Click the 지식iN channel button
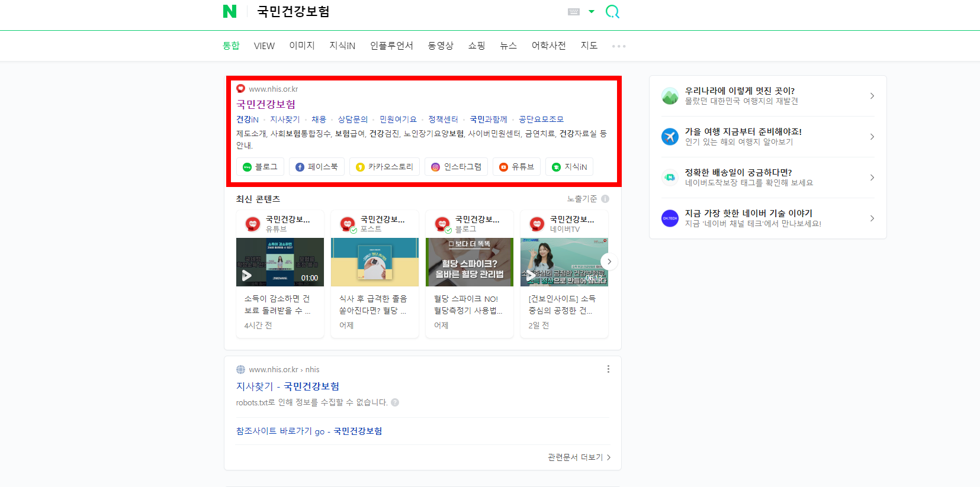The image size is (980, 487). [x=569, y=167]
